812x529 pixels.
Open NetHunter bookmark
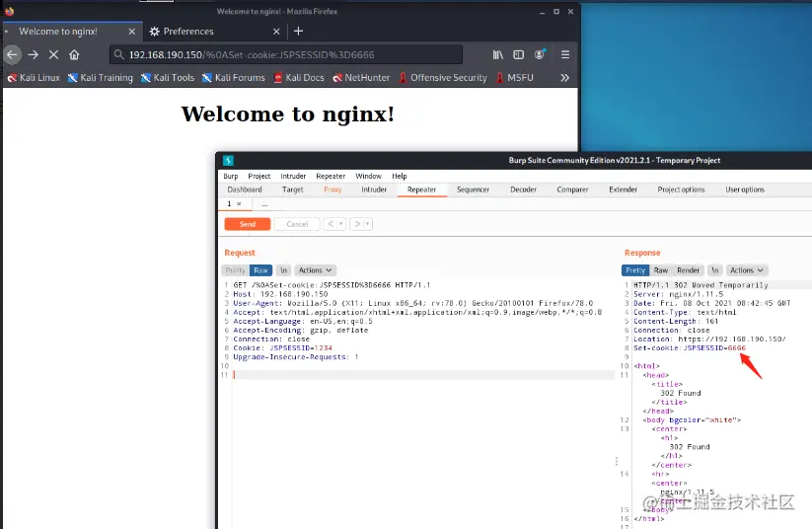tap(361, 78)
